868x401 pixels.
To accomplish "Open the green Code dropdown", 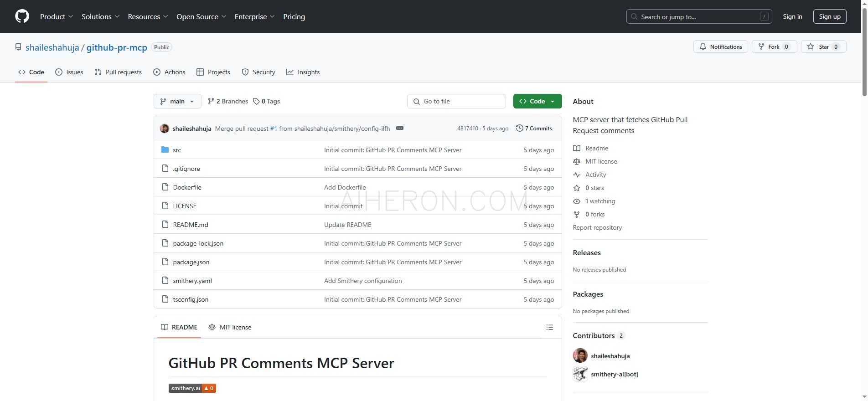I will point(537,101).
